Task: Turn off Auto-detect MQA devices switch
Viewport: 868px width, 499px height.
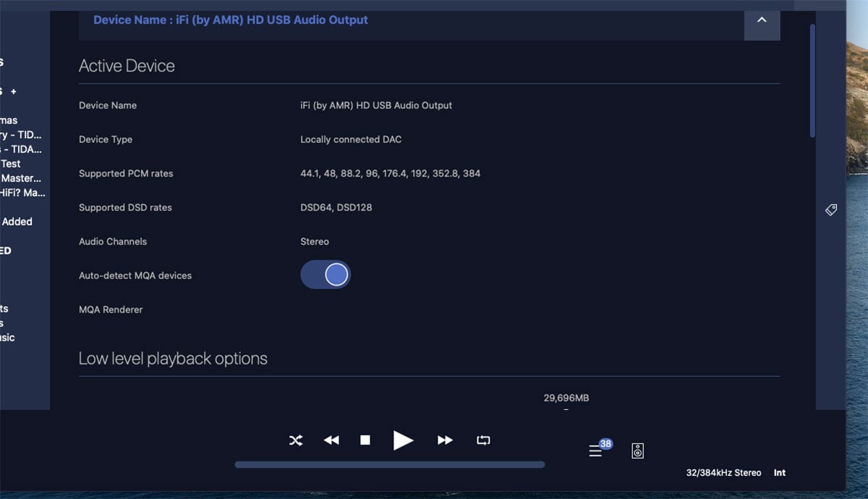Action: (325, 275)
